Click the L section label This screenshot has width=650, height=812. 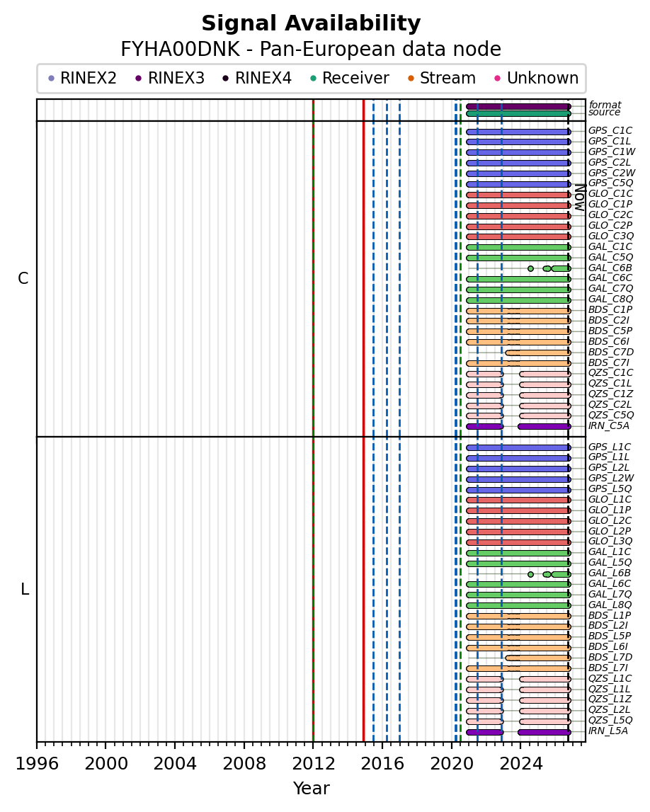(24, 589)
